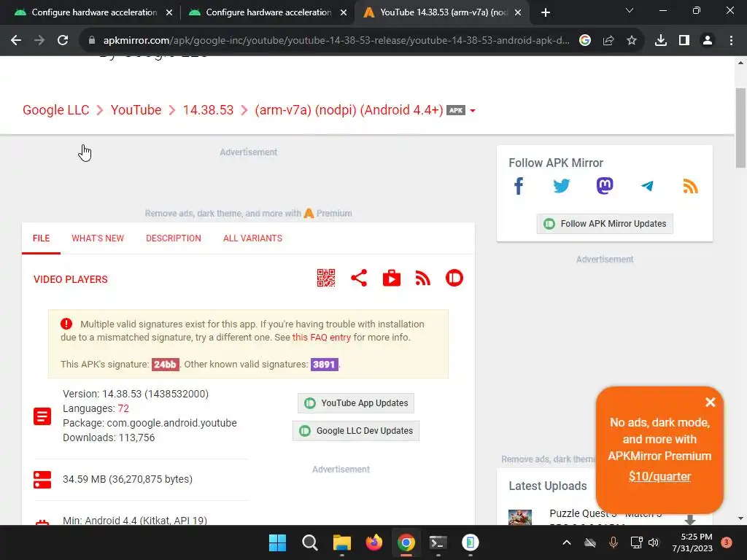
Task: Click the red Pushbullet circle icon
Action: click(x=454, y=278)
